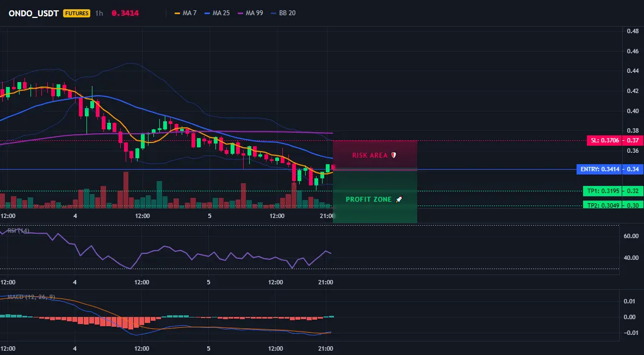Click the rocket icon next to PROFIT ZONE
The image size is (644, 355).
click(398, 199)
